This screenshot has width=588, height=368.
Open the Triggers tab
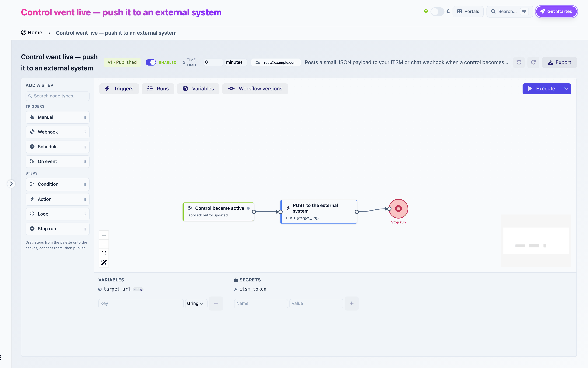[x=119, y=89]
